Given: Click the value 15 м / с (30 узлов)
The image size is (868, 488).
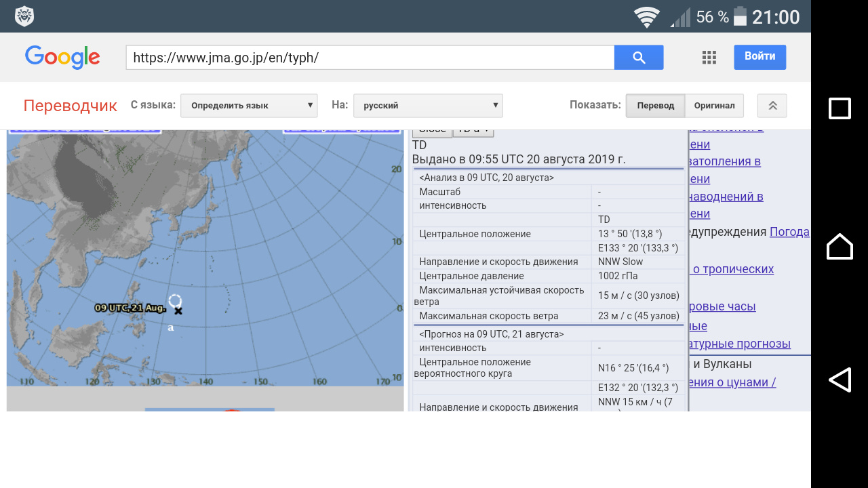Looking at the screenshot, I should (x=639, y=296).
